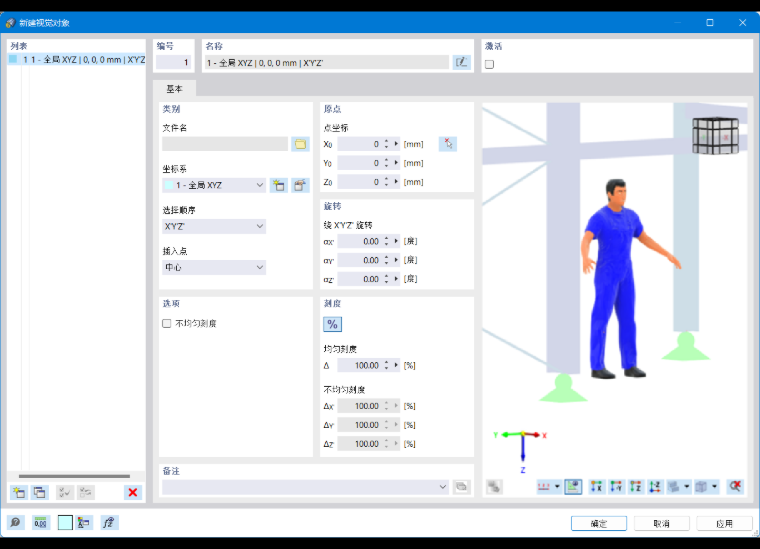Click the grey print icon at preview bottom left
The height and width of the screenshot is (549, 760).
[494, 486]
